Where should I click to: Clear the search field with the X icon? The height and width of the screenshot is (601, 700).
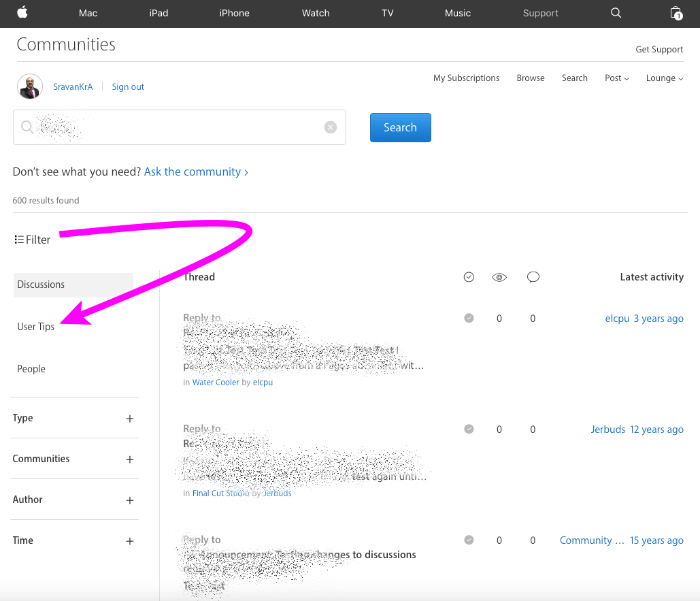[x=331, y=127]
